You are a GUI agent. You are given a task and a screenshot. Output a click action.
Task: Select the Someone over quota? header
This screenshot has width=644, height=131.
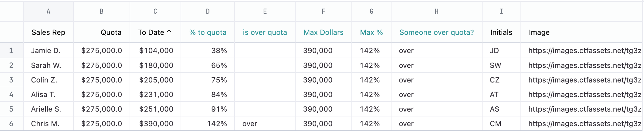pyautogui.click(x=436, y=32)
